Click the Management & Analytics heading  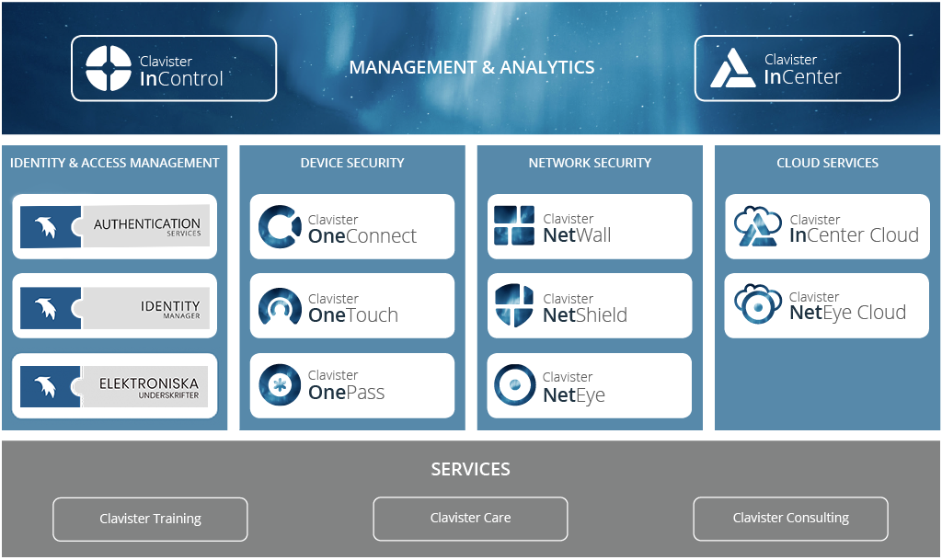click(472, 67)
